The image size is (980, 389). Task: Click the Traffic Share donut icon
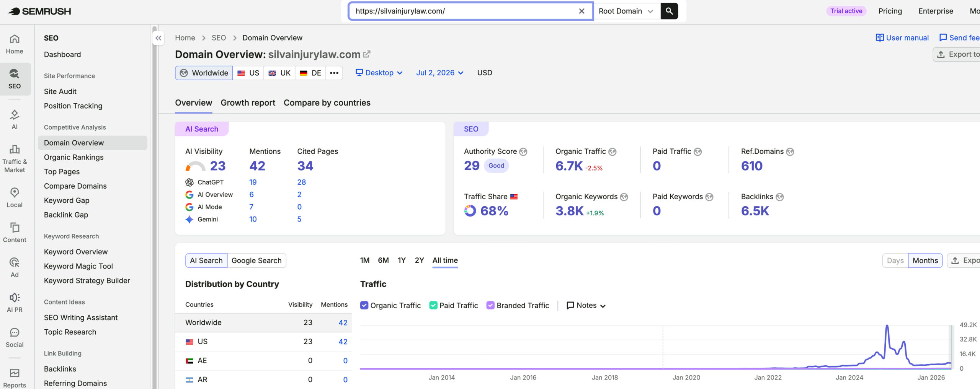[470, 211]
